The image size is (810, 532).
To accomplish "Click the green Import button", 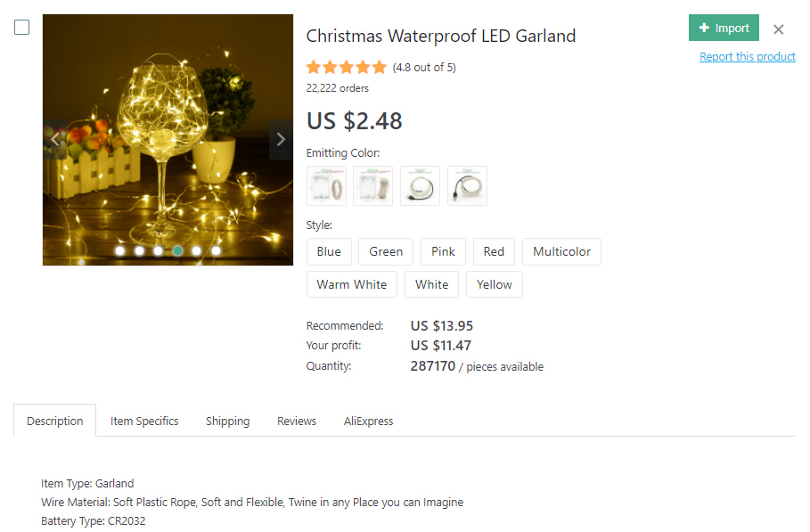I will tap(724, 29).
